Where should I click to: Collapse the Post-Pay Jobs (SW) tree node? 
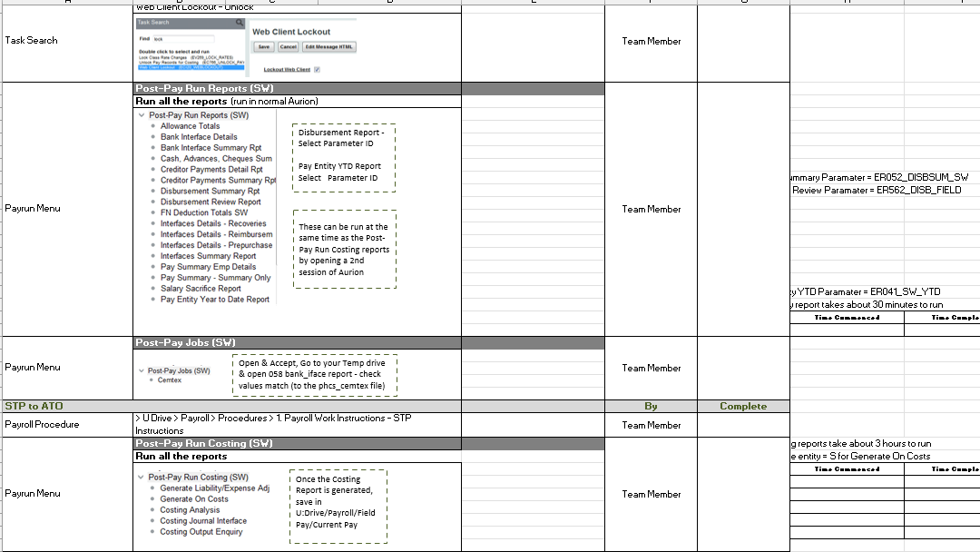(142, 370)
